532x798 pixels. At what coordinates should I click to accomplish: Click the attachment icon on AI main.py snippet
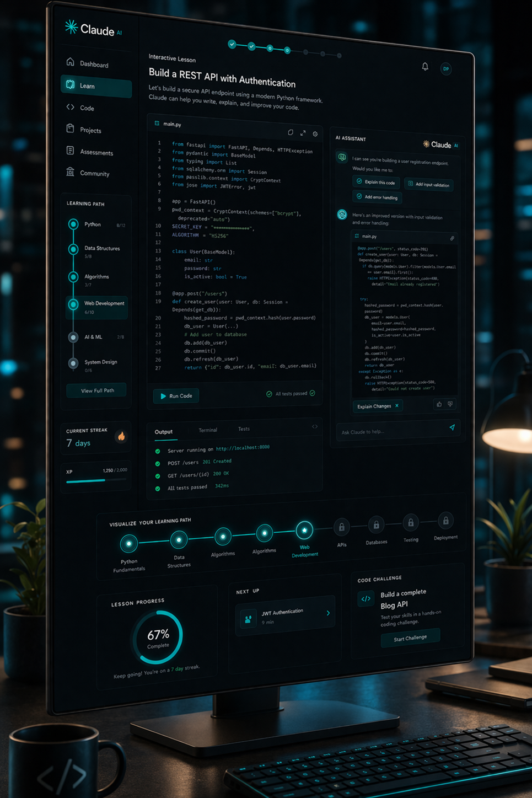[452, 238]
